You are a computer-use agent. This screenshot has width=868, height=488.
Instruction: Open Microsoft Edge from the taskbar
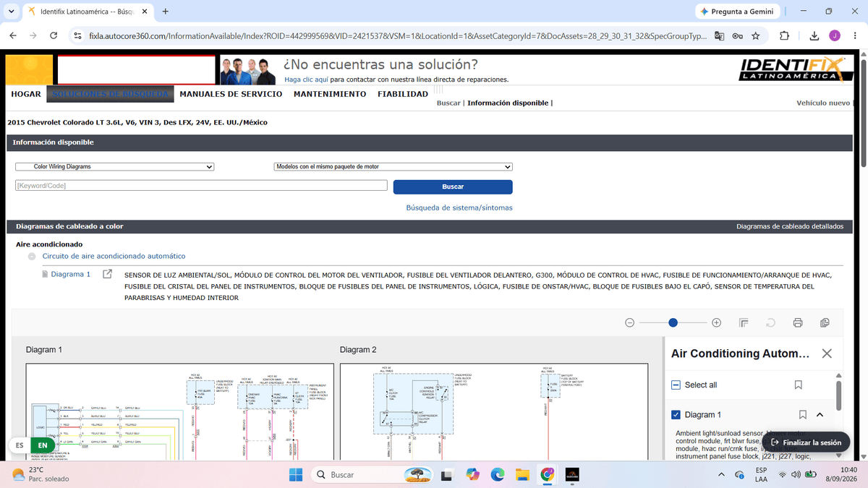click(x=498, y=474)
